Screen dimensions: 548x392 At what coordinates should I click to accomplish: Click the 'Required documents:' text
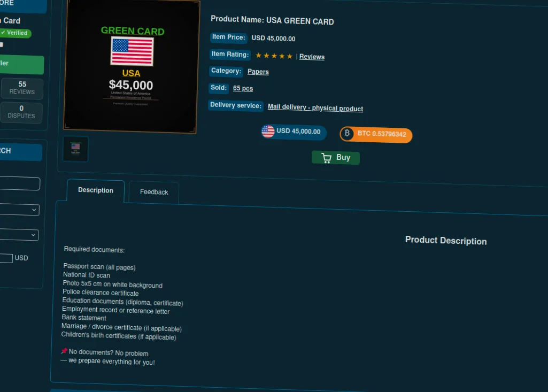pos(94,250)
